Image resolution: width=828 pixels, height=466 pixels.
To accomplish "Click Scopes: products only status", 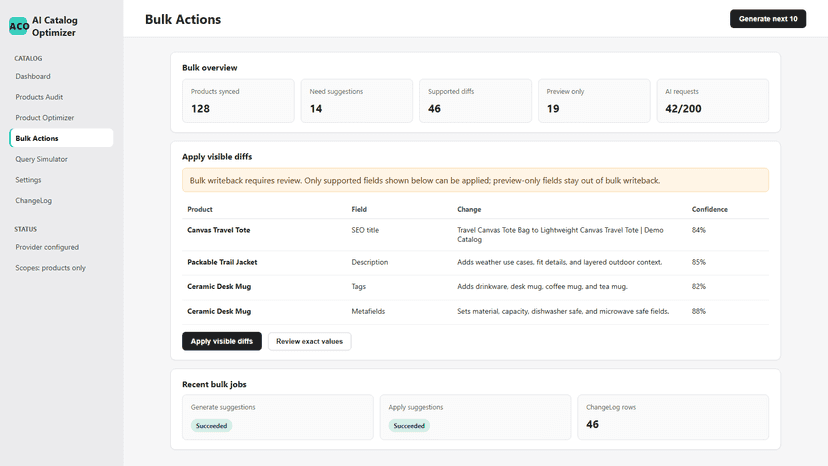I will click(x=50, y=267).
